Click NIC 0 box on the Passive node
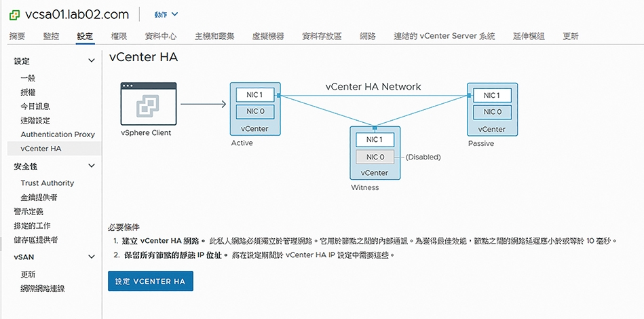 click(492, 112)
